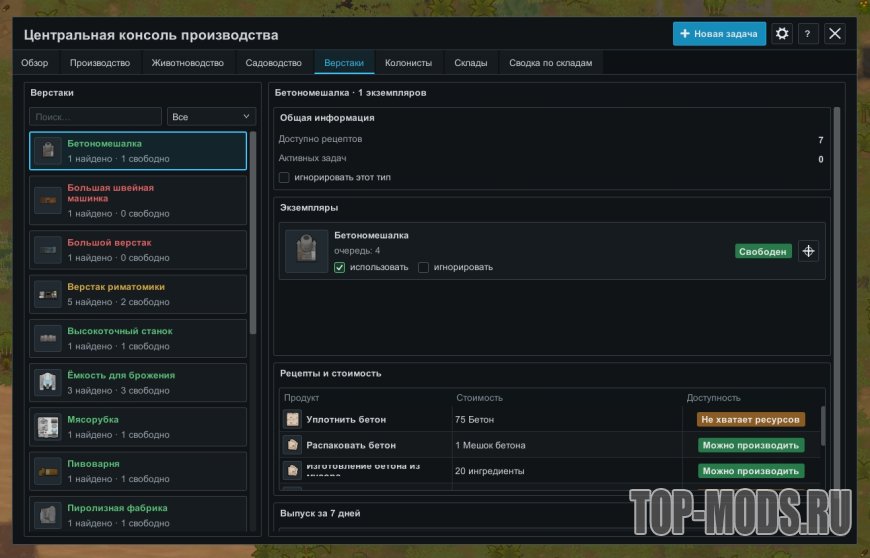
Task: Select the Ёмкость для брожения icon
Action: point(48,383)
